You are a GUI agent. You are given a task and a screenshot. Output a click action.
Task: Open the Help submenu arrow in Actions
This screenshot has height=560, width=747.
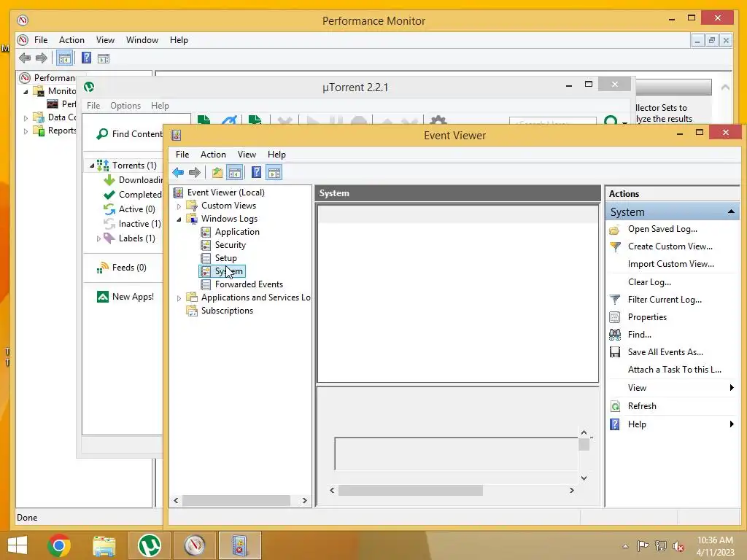click(x=732, y=424)
